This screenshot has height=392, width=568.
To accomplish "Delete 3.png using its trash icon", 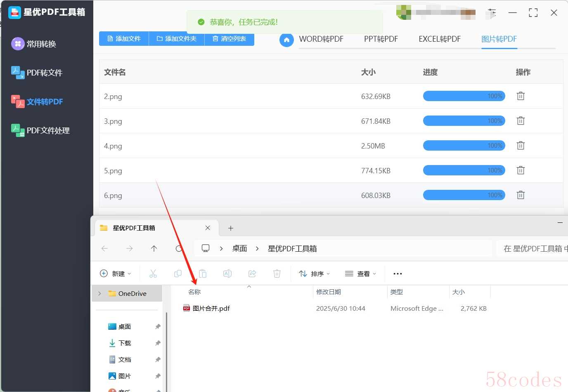I will (521, 121).
